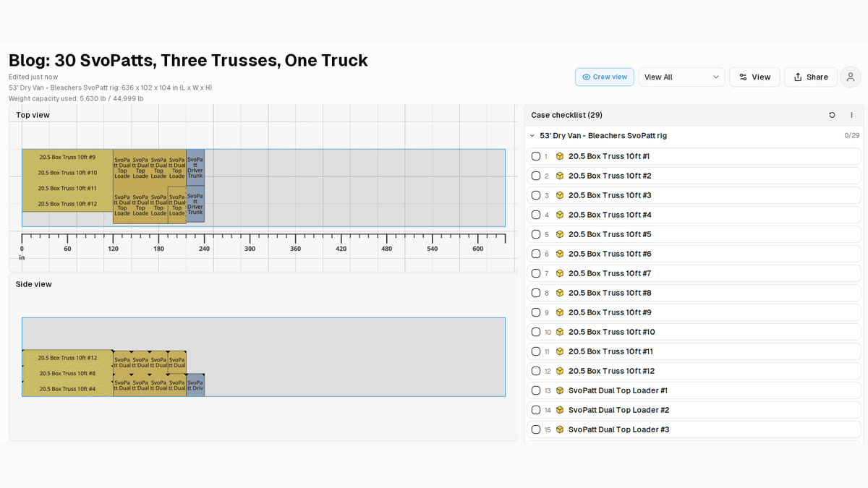Click the Side view panel label

pos(34,284)
